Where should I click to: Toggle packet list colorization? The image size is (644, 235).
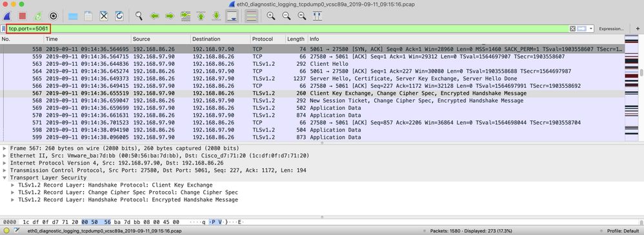tap(252, 16)
